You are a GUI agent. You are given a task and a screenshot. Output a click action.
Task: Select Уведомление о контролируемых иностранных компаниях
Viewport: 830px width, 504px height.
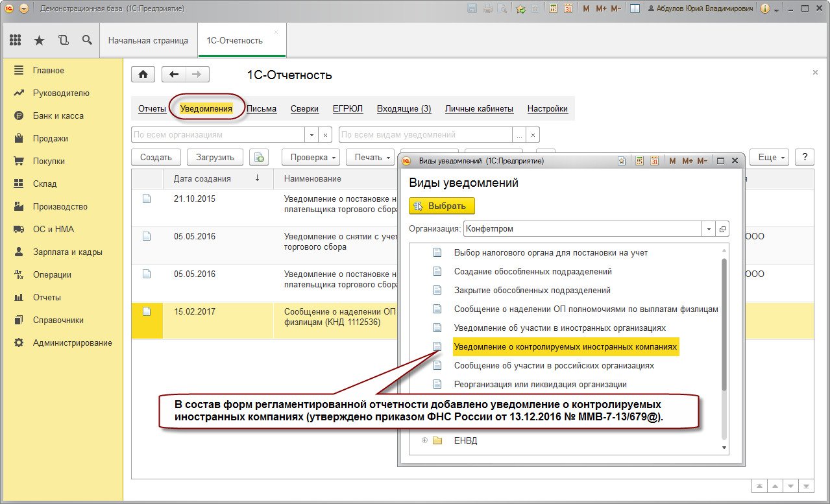(565, 347)
